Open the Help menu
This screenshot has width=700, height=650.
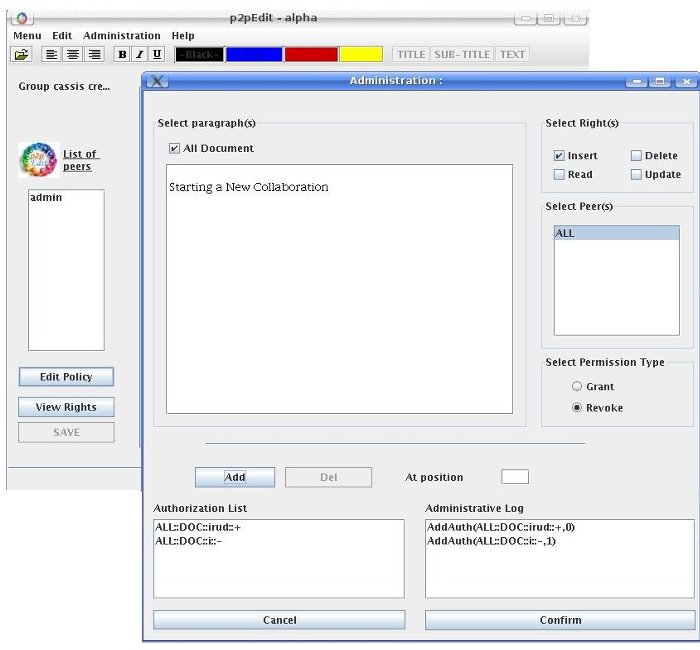coord(183,35)
